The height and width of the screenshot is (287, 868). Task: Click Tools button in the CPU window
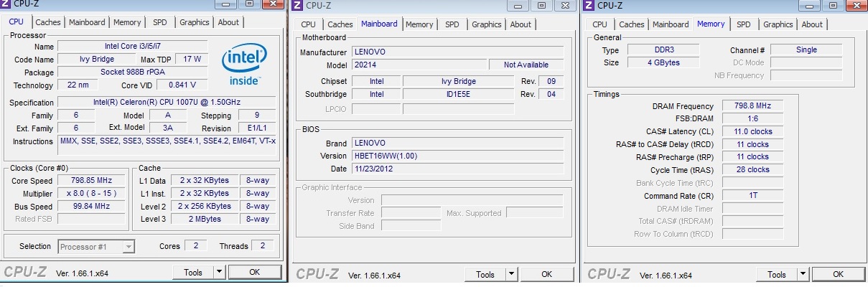[x=193, y=273]
